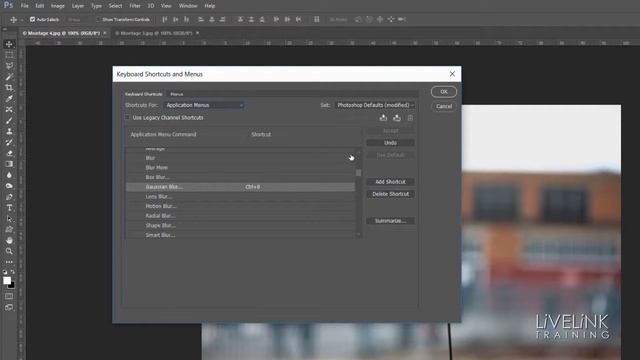Select the Gradient tool
The image size is (640, 360).
point(9,164)
